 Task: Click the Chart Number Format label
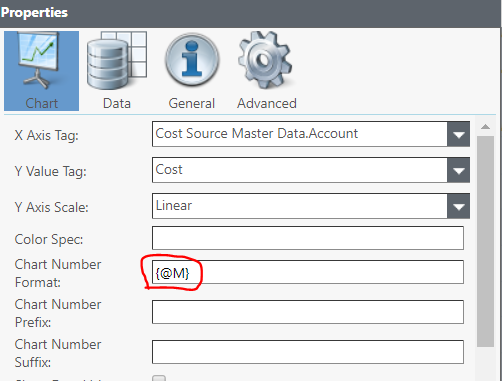[58, 273]
